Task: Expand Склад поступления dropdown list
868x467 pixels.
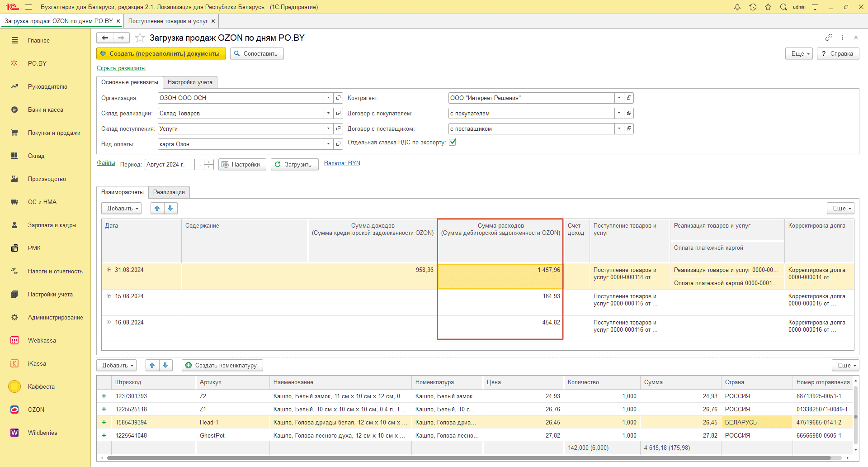Action: tap(329, 129)
